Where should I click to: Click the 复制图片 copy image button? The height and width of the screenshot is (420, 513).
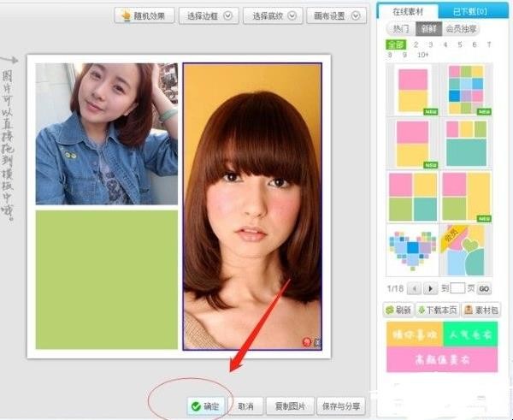(290, 406)
